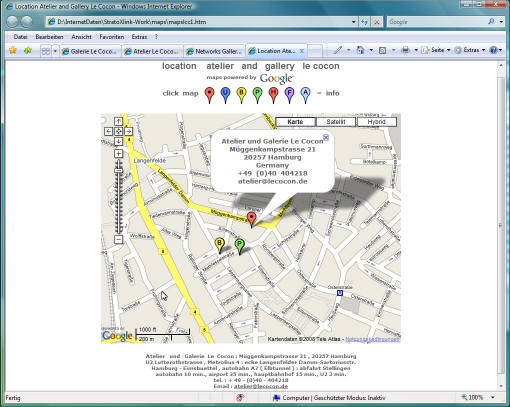Expand the address bar history dropdown
Image resolution: width=510 pixels, height=407 pixels.
(354, 22)
